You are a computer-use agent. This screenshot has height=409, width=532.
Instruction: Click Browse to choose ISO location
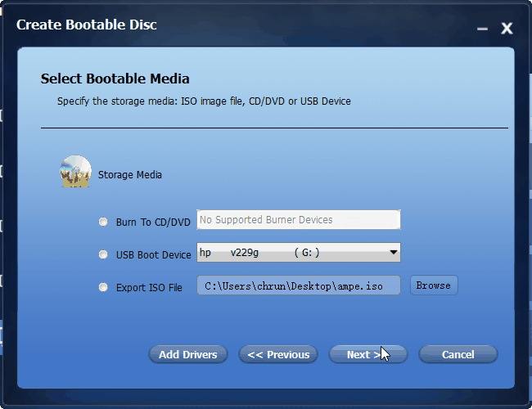pos(434,285)
